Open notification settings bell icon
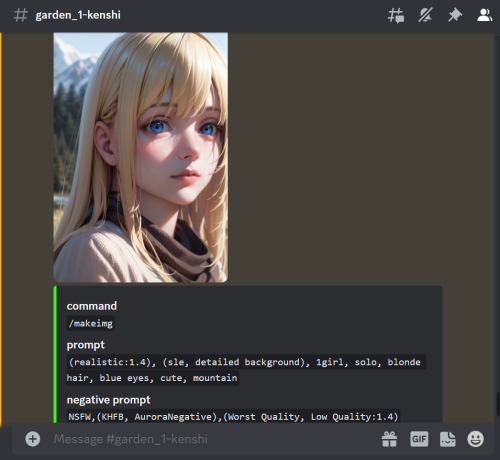This screenshot has height=460, width=500. pyautogui.click(x=425, y=15)
